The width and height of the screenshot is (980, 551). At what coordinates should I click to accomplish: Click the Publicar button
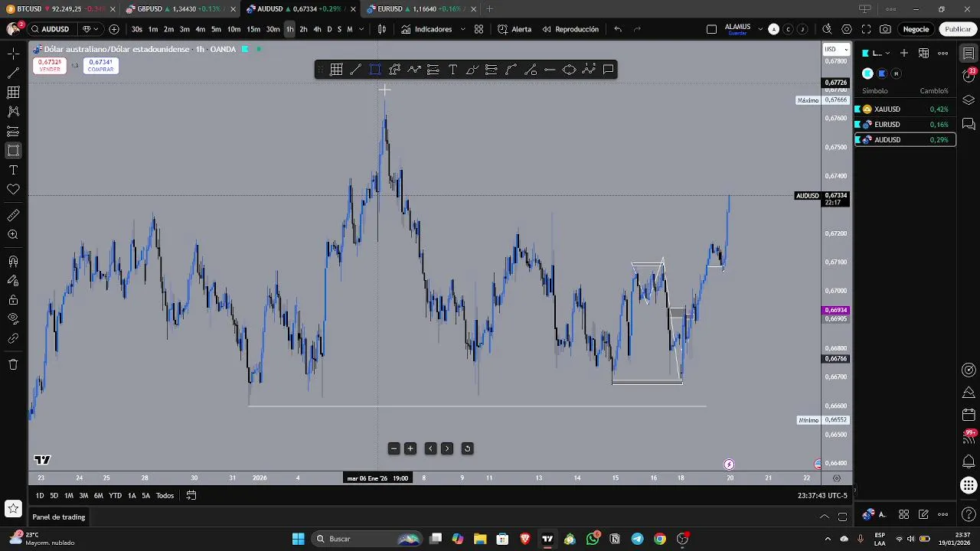click(x=958, y=29)
